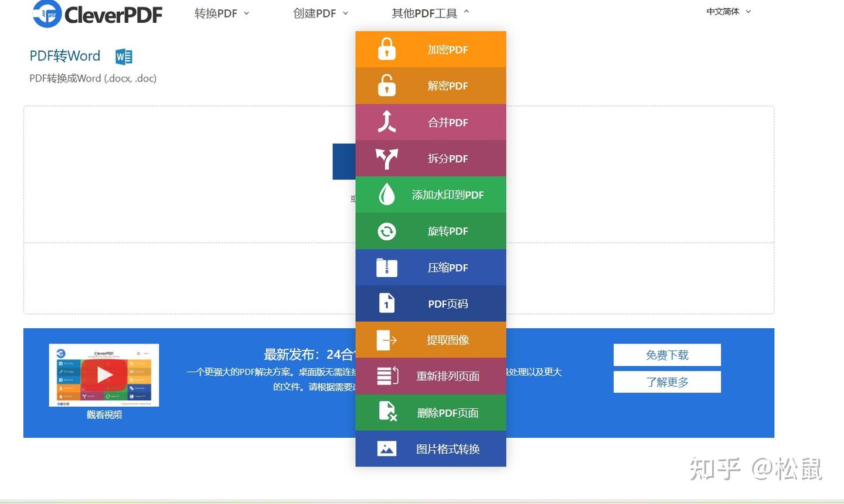Click the 免费下载 button
This screenshot has height=504, width=844.
(x=667, y=355)
